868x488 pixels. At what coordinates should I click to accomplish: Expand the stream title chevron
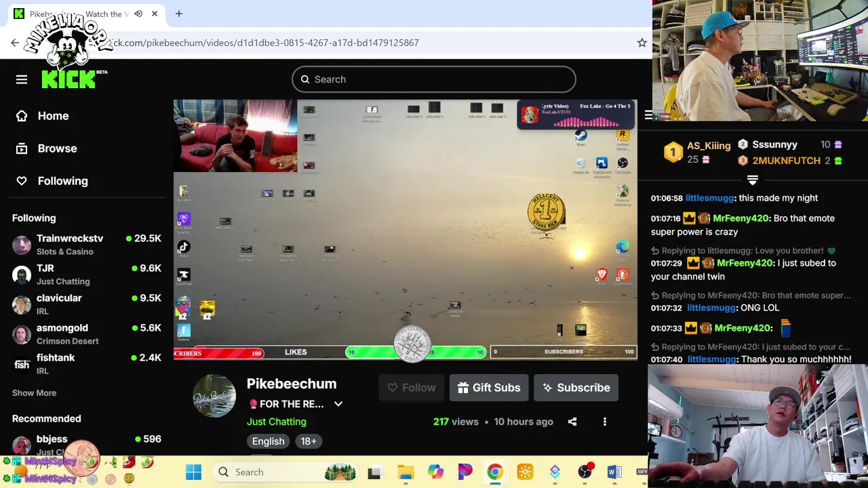[x=338, y=404]
